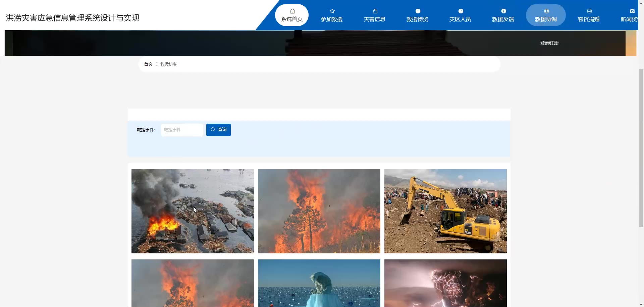Focus the 救援事件 search input field
The width and height of the screenshot is (644, 307).
(182, 130)
